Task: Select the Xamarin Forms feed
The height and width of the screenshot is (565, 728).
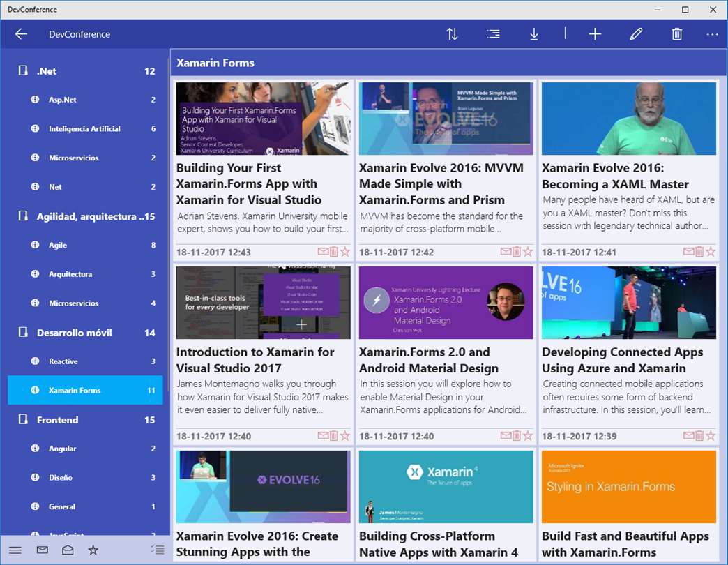Action: [x=86, y=390]
